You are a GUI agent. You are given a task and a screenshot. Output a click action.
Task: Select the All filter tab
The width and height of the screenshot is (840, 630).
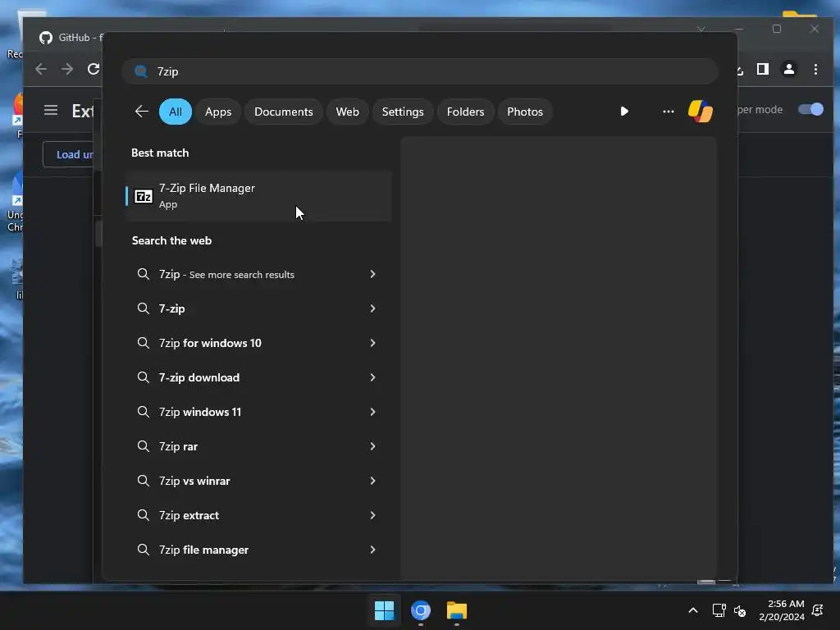point(176,112)
